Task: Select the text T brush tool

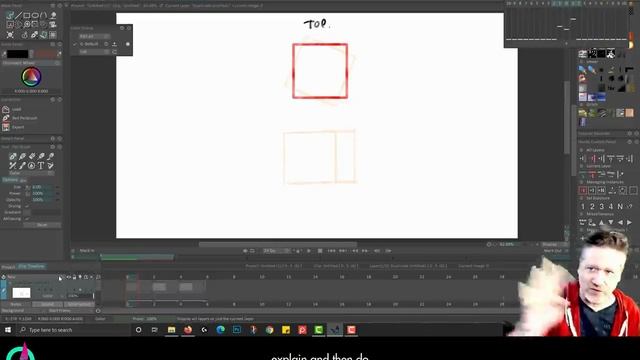Action: [41, 166]
